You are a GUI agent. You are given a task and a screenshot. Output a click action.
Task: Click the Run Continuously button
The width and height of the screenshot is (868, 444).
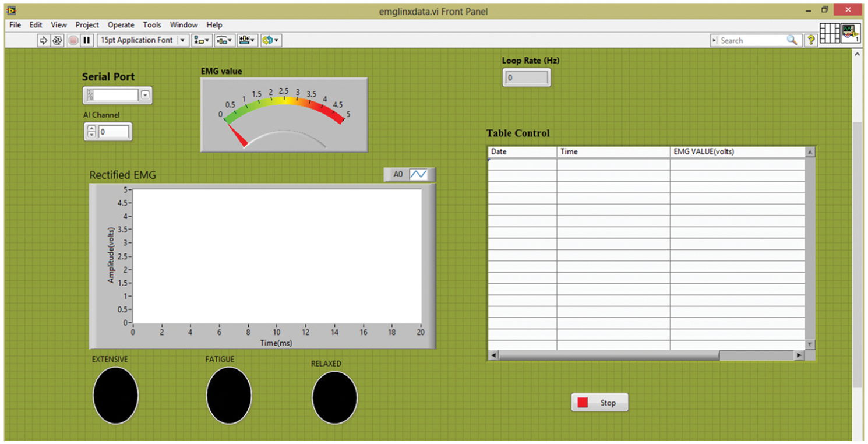pyautogui.click(x=58, y=40)
